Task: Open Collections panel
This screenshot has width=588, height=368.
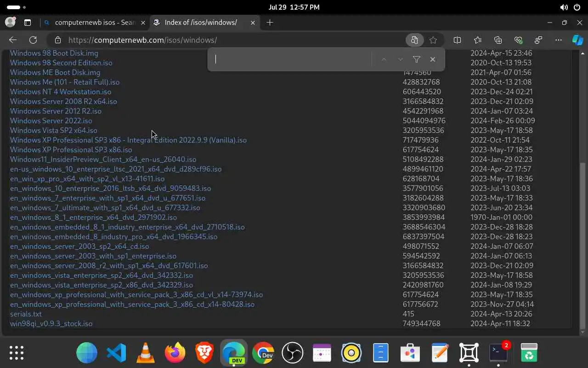Action: (x=498, y=40)
